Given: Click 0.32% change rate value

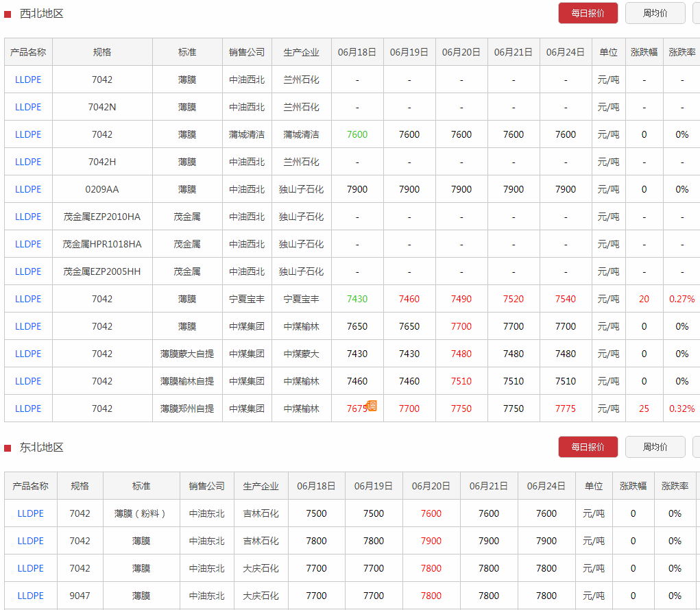Looking at the screenshot, I should point(681,408).
